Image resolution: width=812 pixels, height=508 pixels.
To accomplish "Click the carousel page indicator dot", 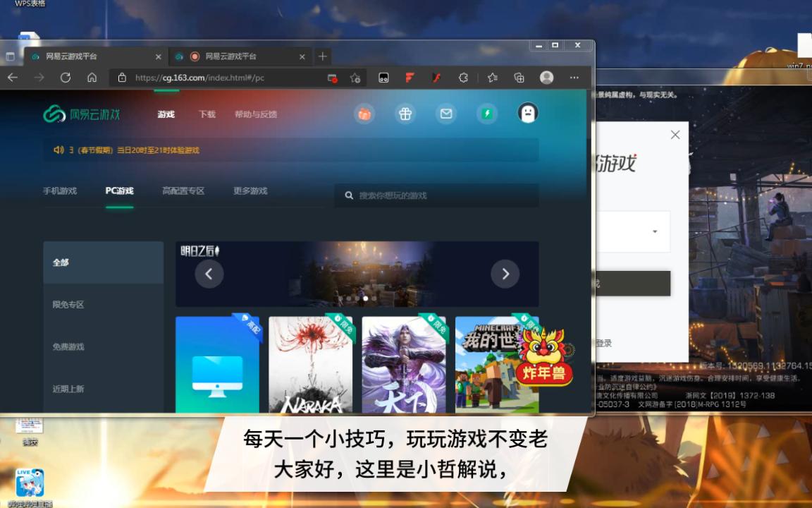I will 366,298.
